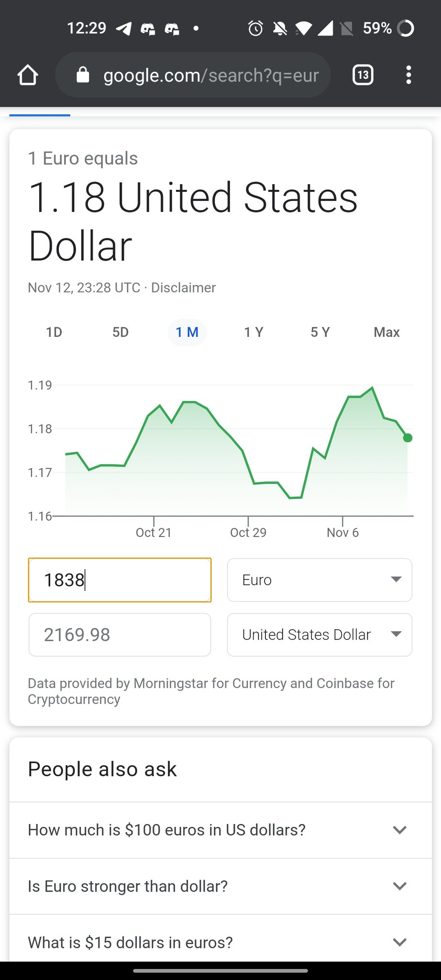Open the Euro currency dropdown
The image size is (441, 980).
click(x=320, y=580)
